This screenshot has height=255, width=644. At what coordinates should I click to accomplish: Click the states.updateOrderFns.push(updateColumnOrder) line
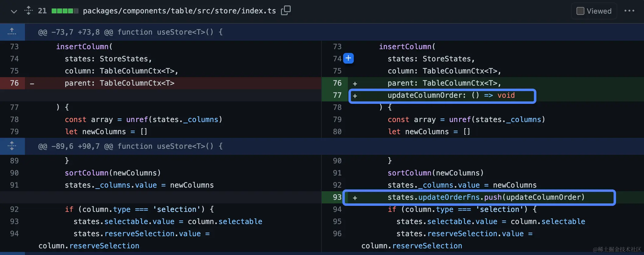pos(486,197)
